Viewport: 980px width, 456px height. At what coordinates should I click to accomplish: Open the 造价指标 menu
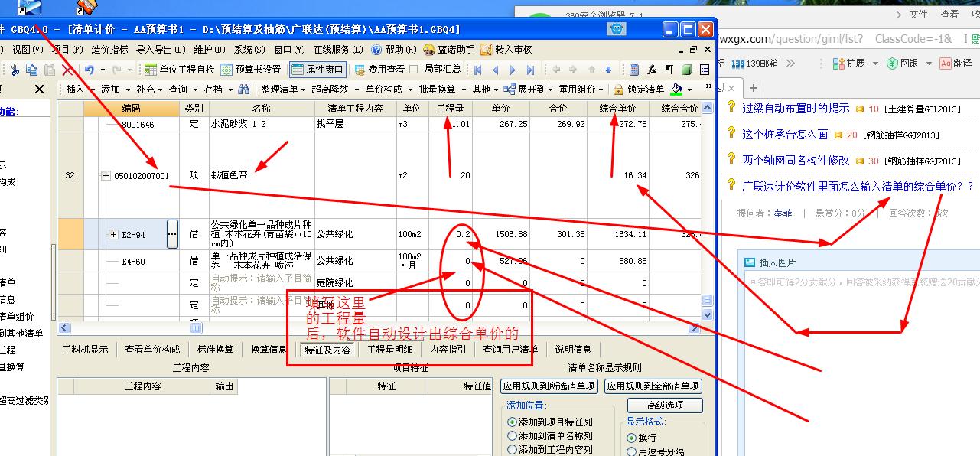point(109,49)
